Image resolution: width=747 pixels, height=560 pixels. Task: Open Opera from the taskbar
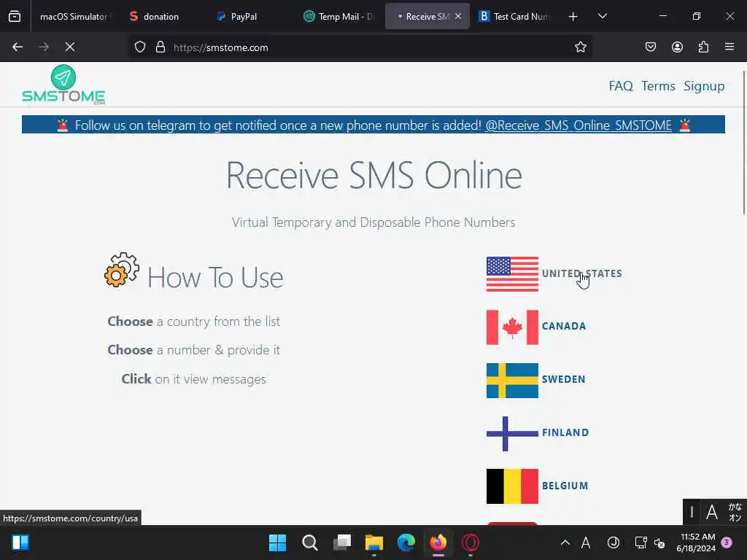[x=471, y=542]
